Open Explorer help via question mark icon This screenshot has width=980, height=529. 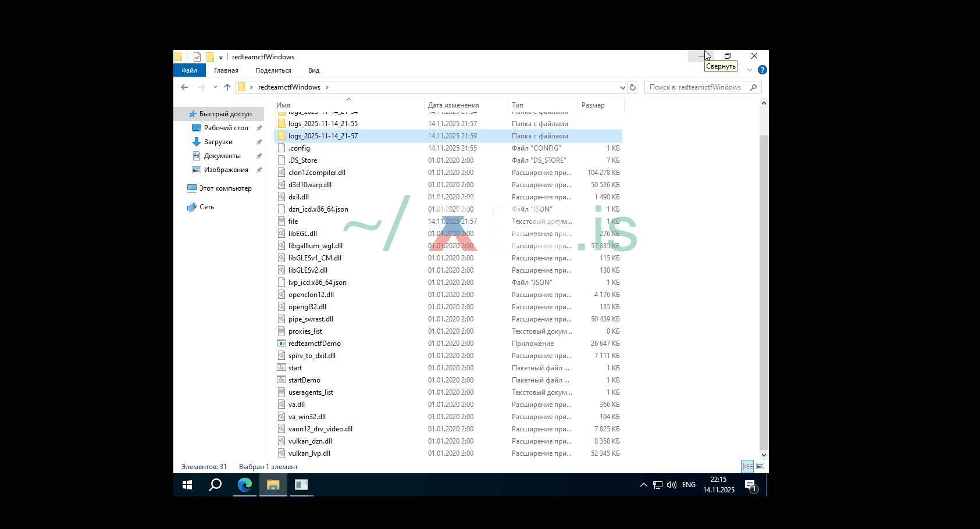[x=762, y=70]
